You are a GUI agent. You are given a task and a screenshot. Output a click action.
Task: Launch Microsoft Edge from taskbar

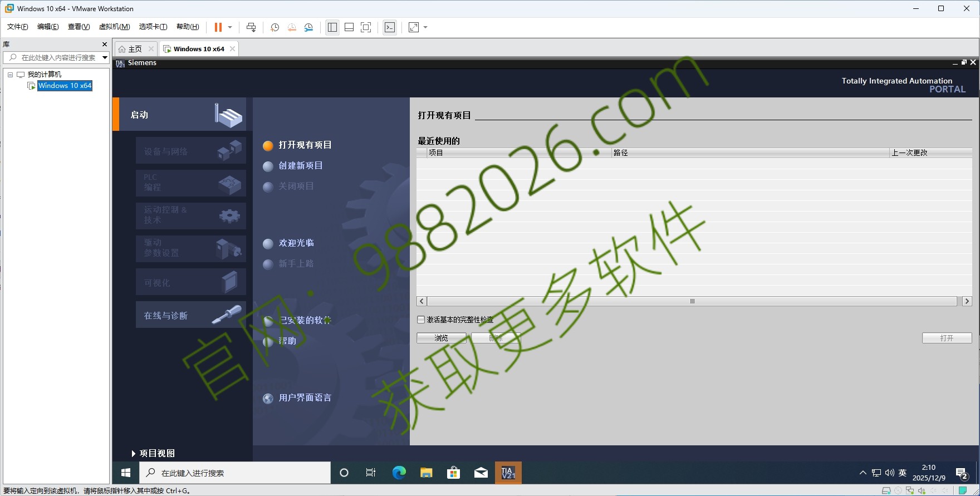399,473
